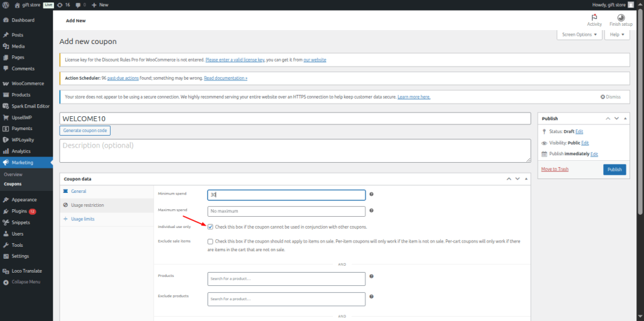Edit the draft Status link

coord(579,132)
